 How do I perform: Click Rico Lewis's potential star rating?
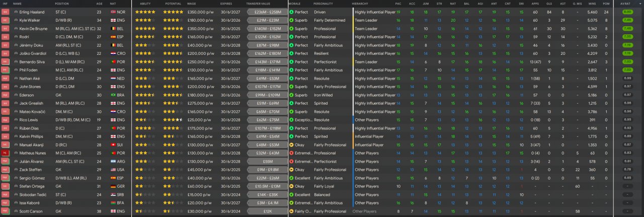(x=173, y=120)
